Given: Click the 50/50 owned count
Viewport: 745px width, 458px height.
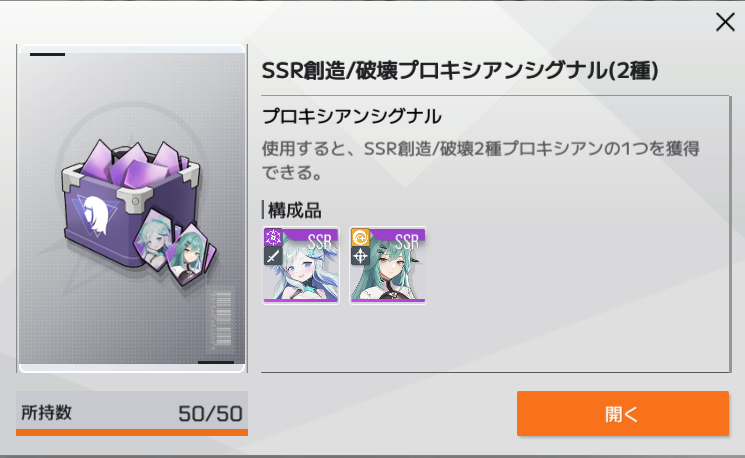Looking at the screenshot, I should click(x=210, y=414).
